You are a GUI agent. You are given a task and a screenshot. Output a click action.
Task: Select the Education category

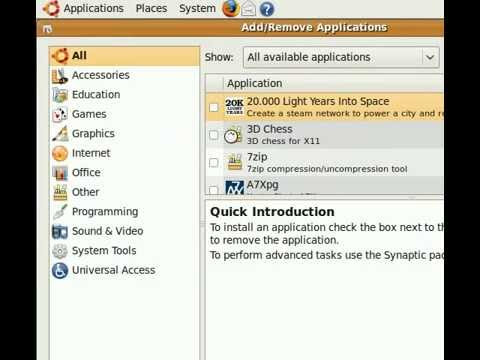124,95
